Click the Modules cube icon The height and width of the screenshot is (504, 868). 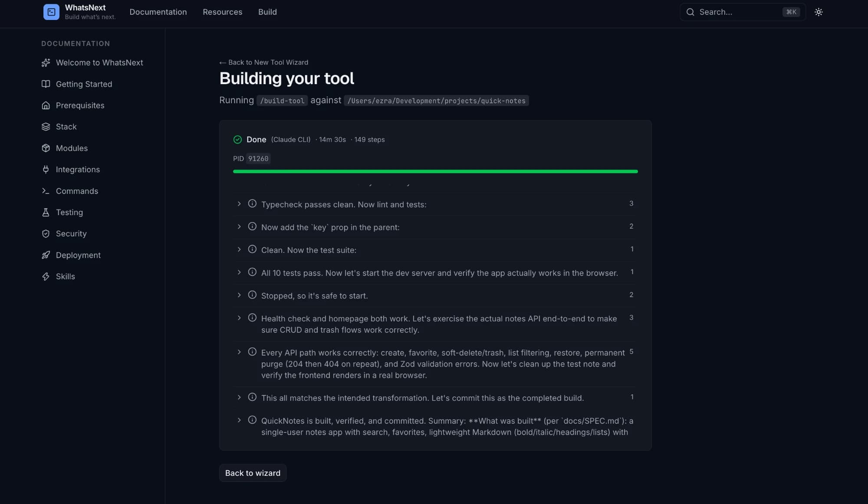tap(46, 148)
